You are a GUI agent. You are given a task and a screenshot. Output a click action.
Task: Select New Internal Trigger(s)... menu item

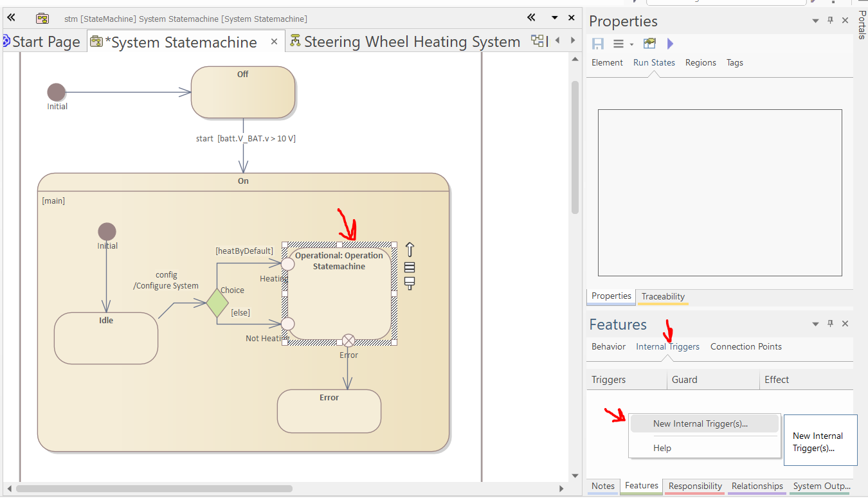click(700, 423)
